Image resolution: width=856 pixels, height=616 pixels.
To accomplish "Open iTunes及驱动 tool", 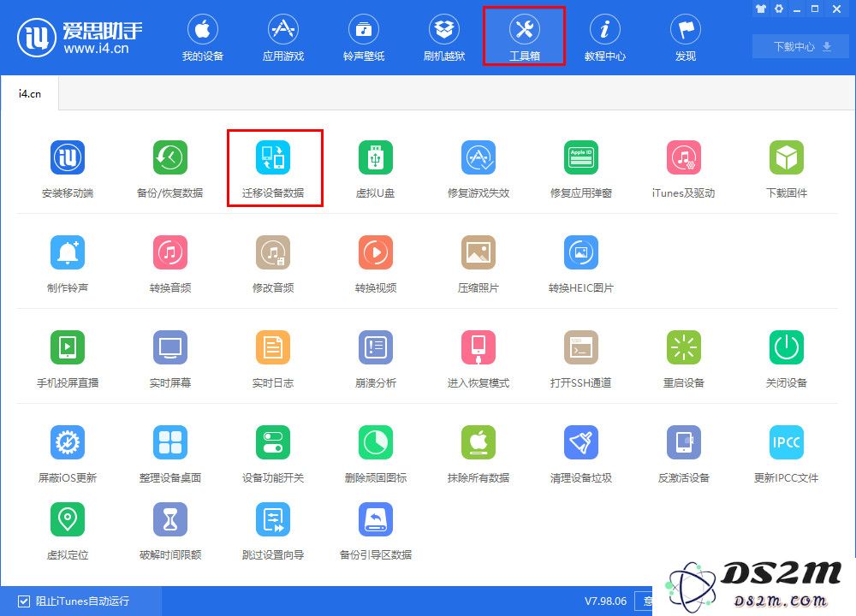I will [683, 157].
